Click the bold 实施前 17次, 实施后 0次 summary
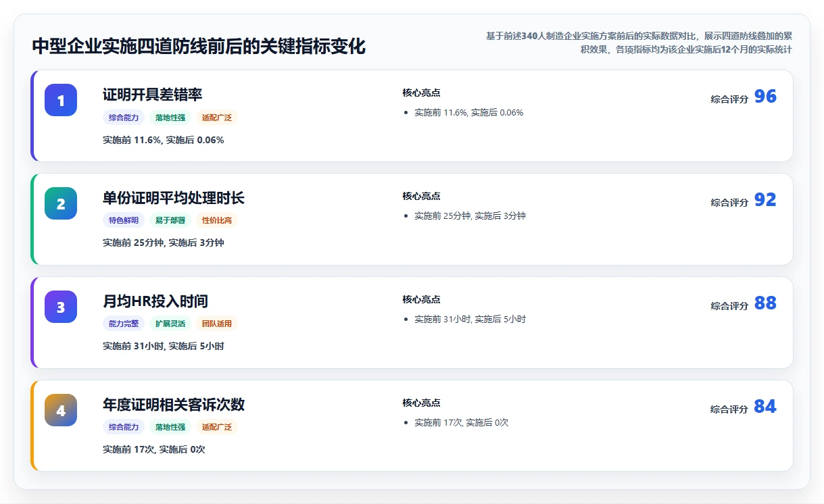The height and width of the screenshot is (504, 824). point(153,449)
